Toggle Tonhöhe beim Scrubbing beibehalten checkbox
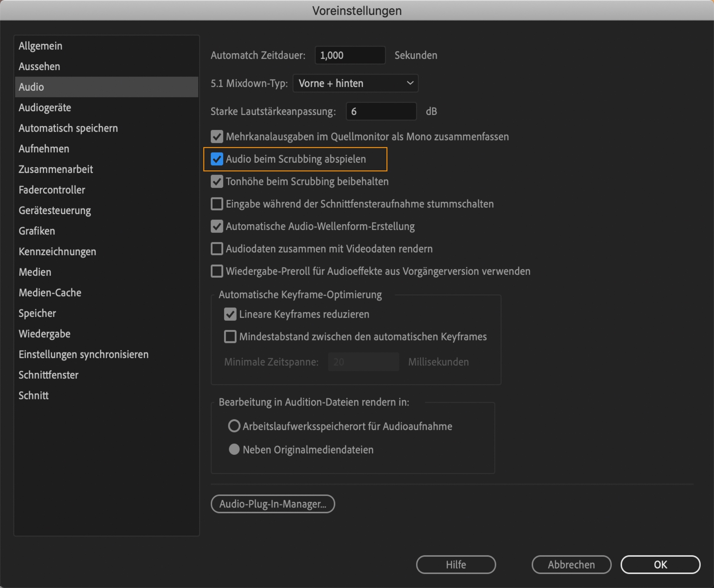The width and height of the screenshot is (714, 588). point(217,182)
